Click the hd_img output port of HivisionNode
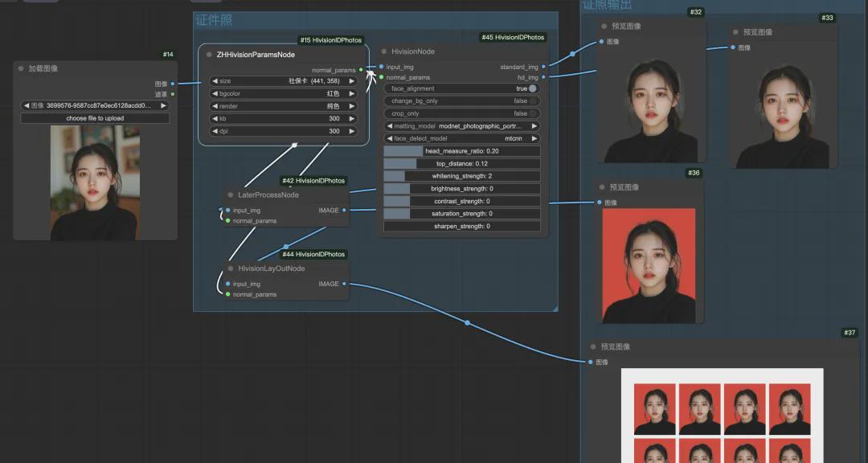The image size is (868, 463). [543, 77]
